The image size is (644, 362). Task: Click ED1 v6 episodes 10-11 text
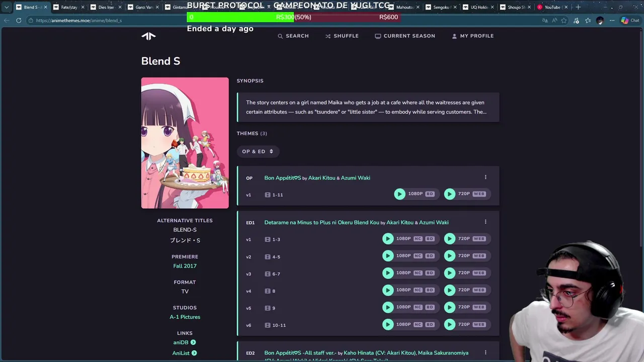tap(279, 325)
